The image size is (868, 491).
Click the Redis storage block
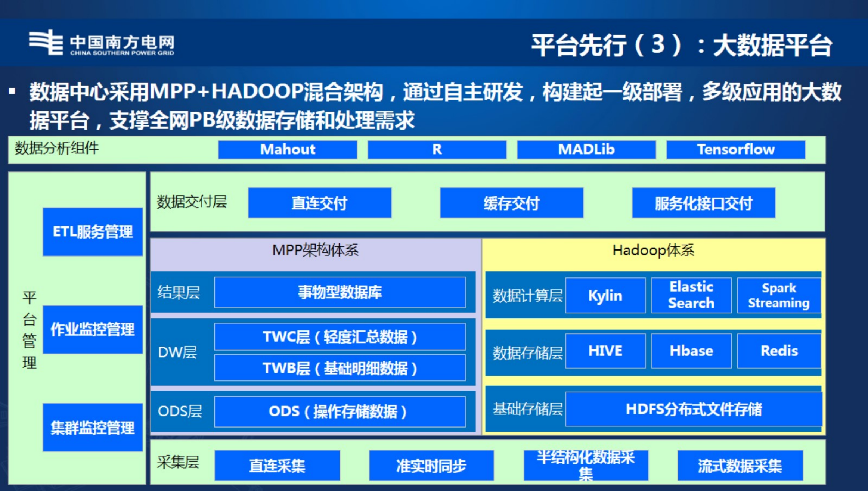point(779,351)
